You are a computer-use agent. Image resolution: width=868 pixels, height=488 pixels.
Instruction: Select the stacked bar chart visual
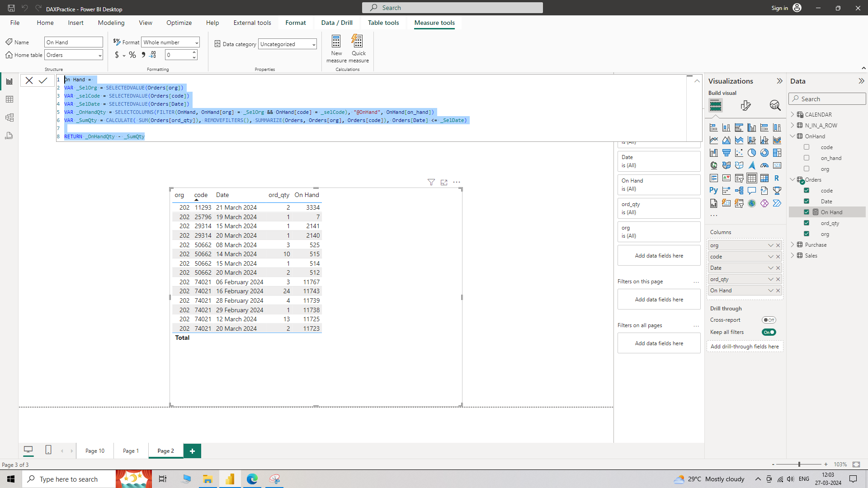click(x=713, y=127)
